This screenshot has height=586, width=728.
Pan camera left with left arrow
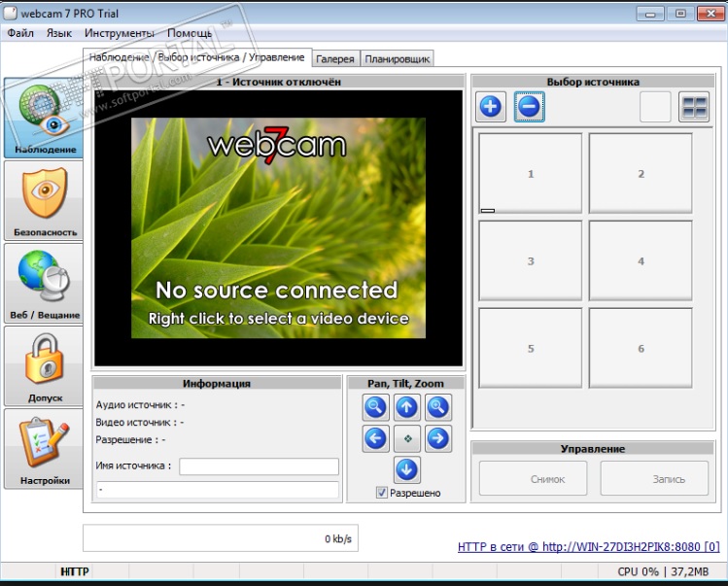[375, 439]
